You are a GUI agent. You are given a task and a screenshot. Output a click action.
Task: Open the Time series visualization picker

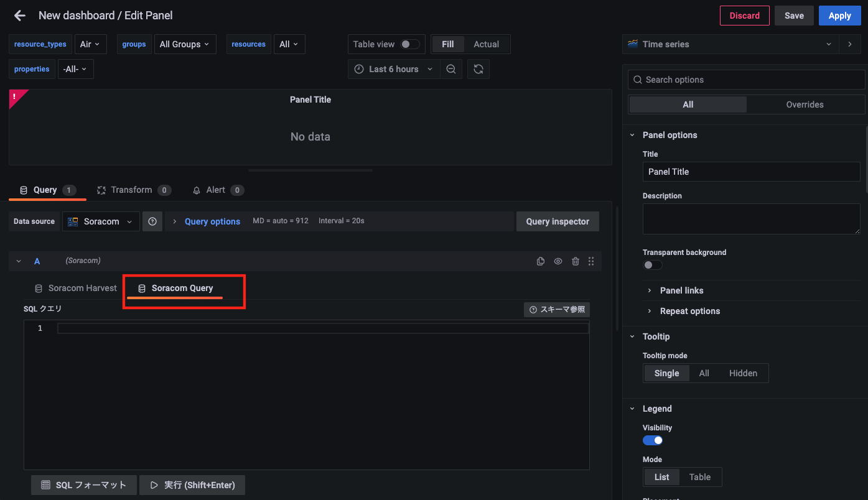pyautogui.click(x=730, y=44)
